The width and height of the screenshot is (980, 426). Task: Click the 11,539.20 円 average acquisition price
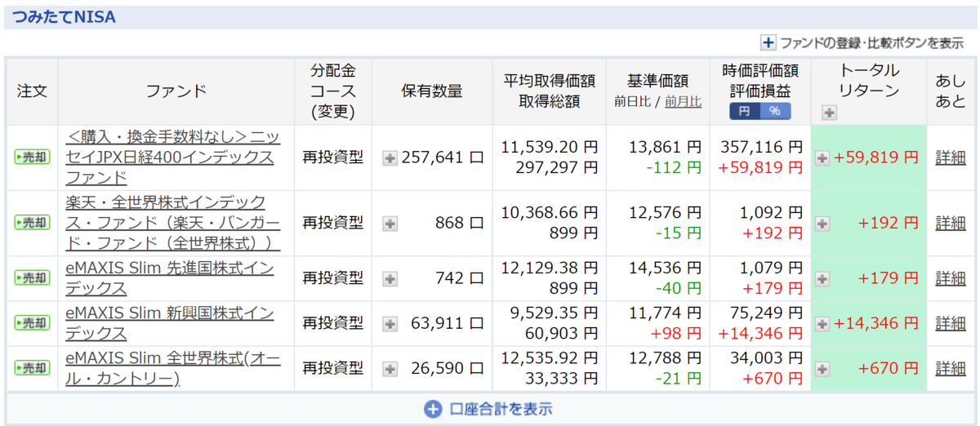(550, 148)
